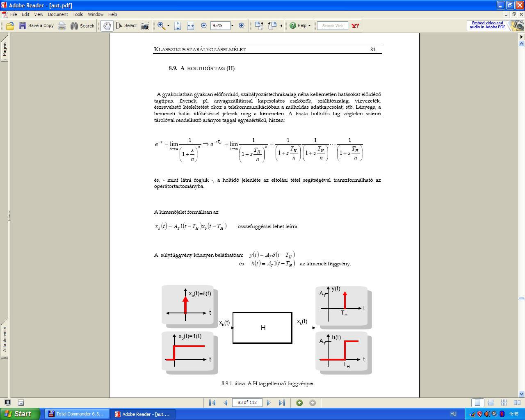Pick the Zoom In magnifier tool
The width and height of the screenshot is (525, 420).
pyautogui.click(x=162, y=26)
